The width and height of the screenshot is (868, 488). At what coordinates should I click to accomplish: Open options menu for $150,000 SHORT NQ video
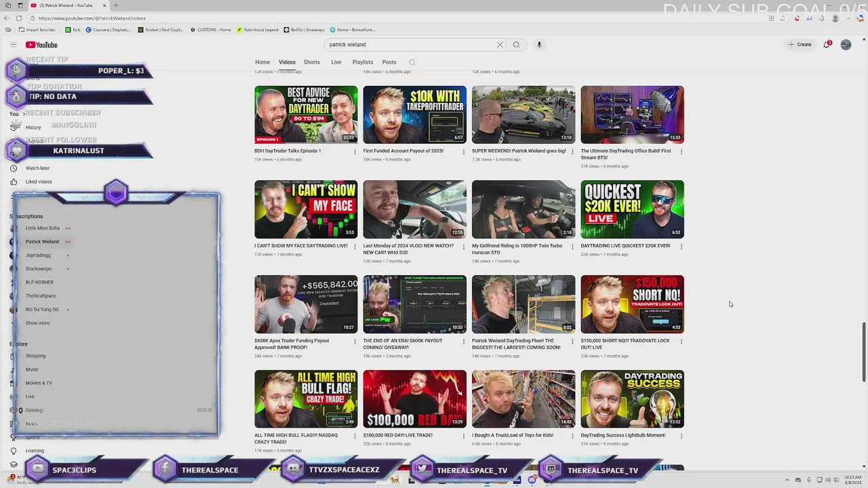(x=682, y=342)
